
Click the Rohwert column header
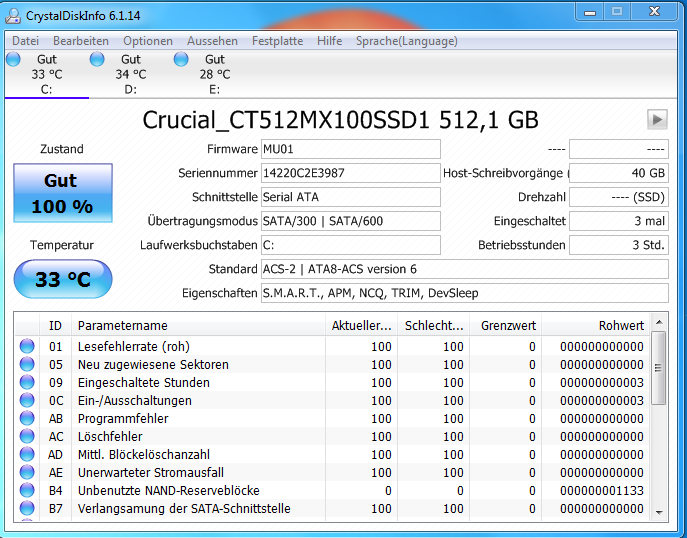click(x=595, y=326)
